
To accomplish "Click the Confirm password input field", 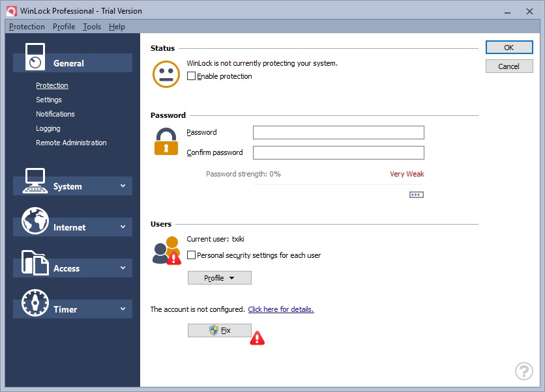I will pyautogui.click(x=338, y=153).
